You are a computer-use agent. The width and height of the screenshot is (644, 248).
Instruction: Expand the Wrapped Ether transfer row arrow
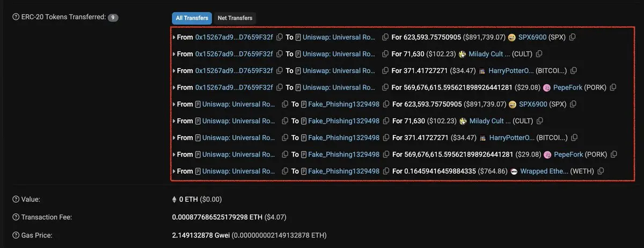point(174,171)
